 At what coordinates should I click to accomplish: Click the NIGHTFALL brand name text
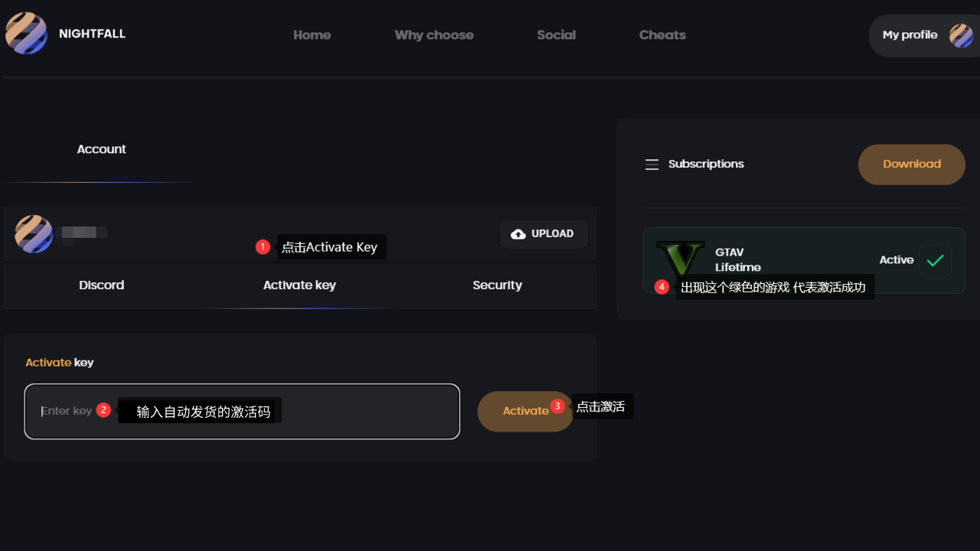[92, 34]
